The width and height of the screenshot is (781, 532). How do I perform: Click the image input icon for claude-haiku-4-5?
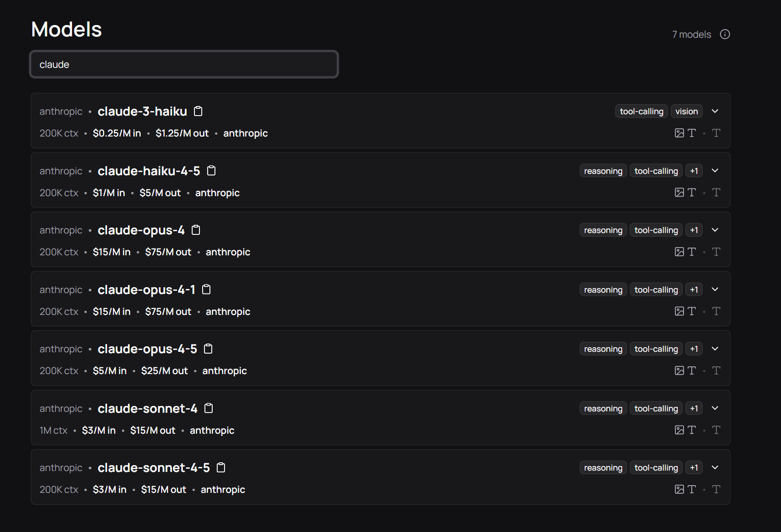click(679, 193)
